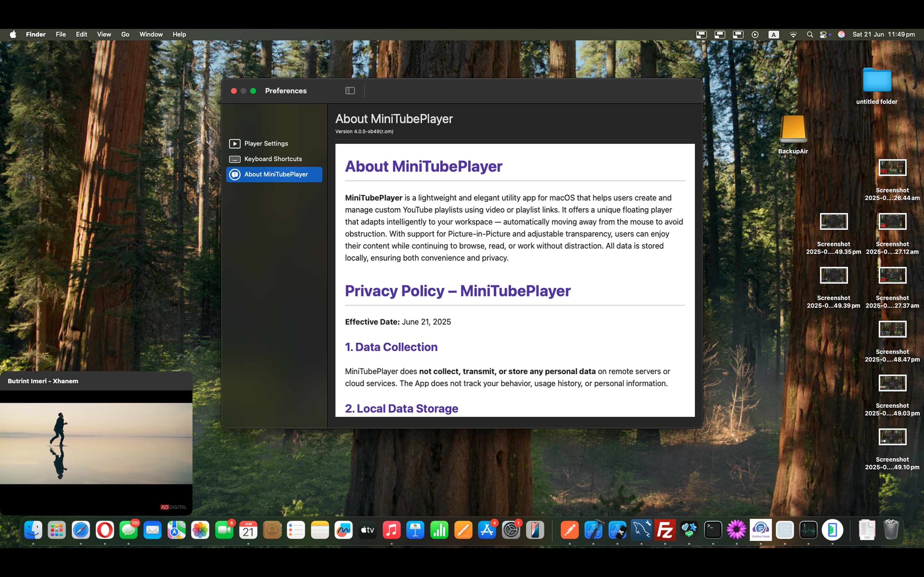Viewport: 924px width, 577px height.
Task: Toggle the sidebar in the Preferences window
Action: [350, 90]
